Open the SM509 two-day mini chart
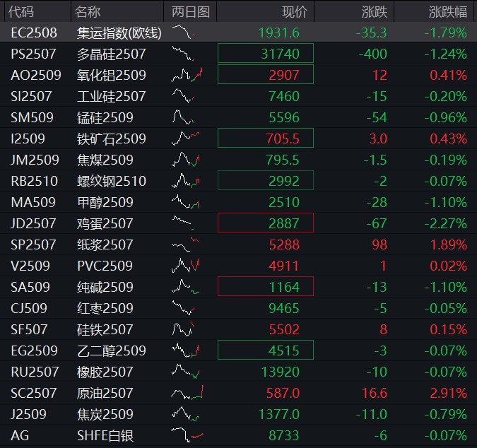The height and width of the screenshot is (448, 477). pos(184,117)
